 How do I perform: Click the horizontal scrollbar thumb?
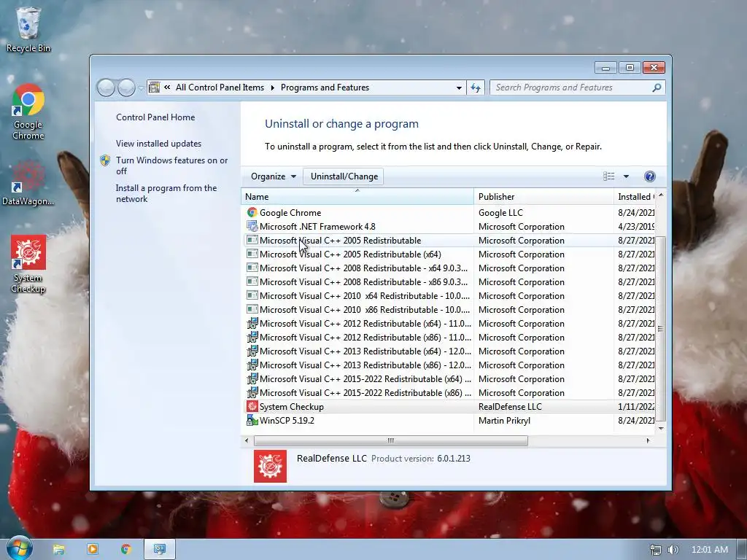(x=391, y=440)
